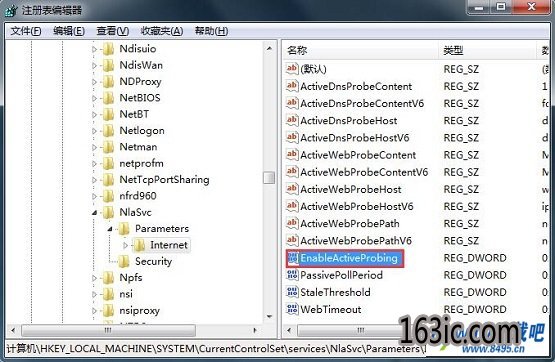
Task: Collapse the NlaSvc tree node
Action: (x=94, y=213)
